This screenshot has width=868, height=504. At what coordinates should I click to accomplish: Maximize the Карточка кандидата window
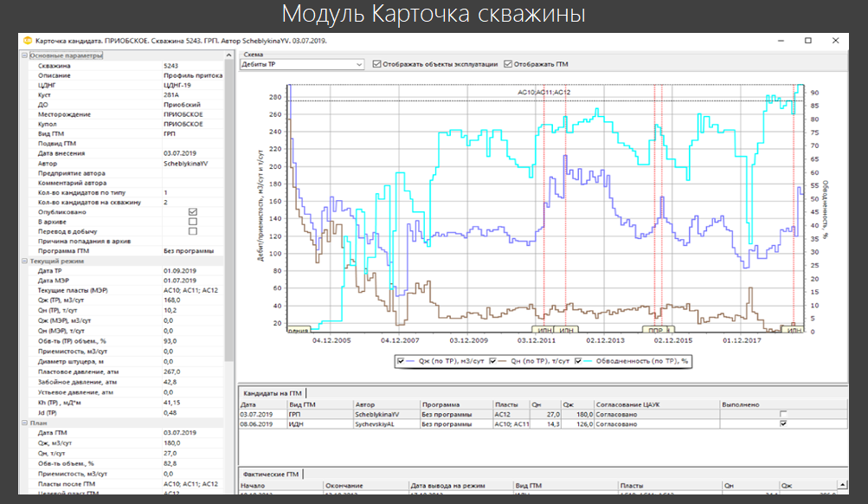(x=808, y=41)
